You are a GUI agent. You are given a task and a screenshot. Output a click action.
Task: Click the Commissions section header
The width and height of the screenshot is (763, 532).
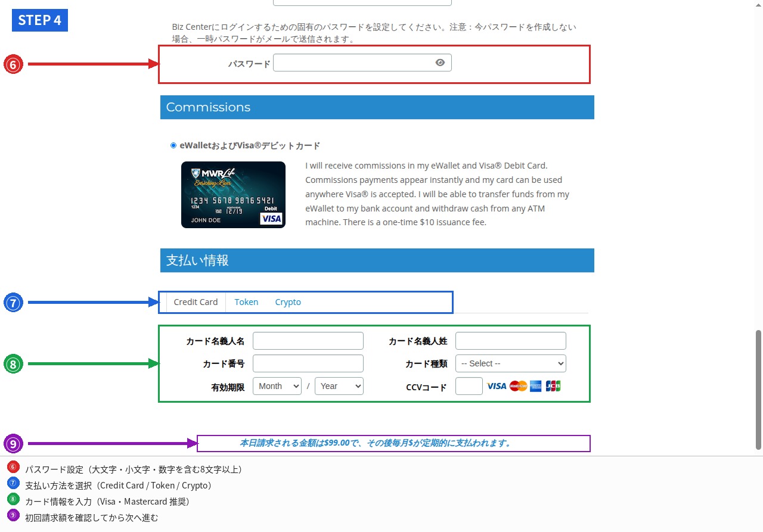(x=377, y=107)
